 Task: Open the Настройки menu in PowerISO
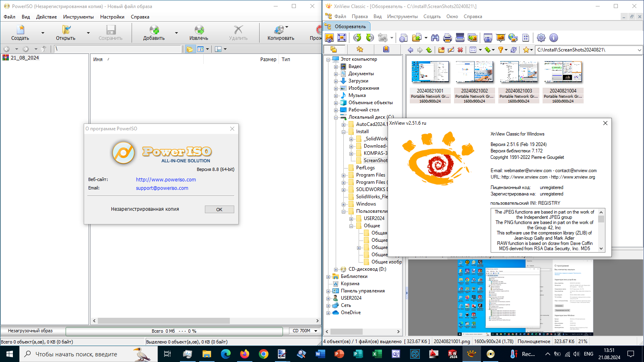[112, 17]
